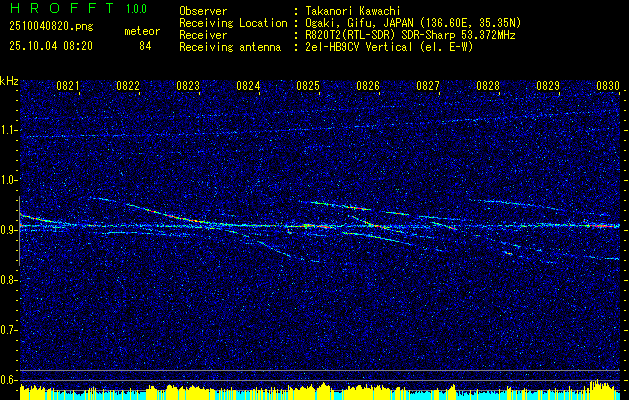Click the gray vertical range bar near 0.9 kHz
The image size is (629, 400).
[20, 231]
